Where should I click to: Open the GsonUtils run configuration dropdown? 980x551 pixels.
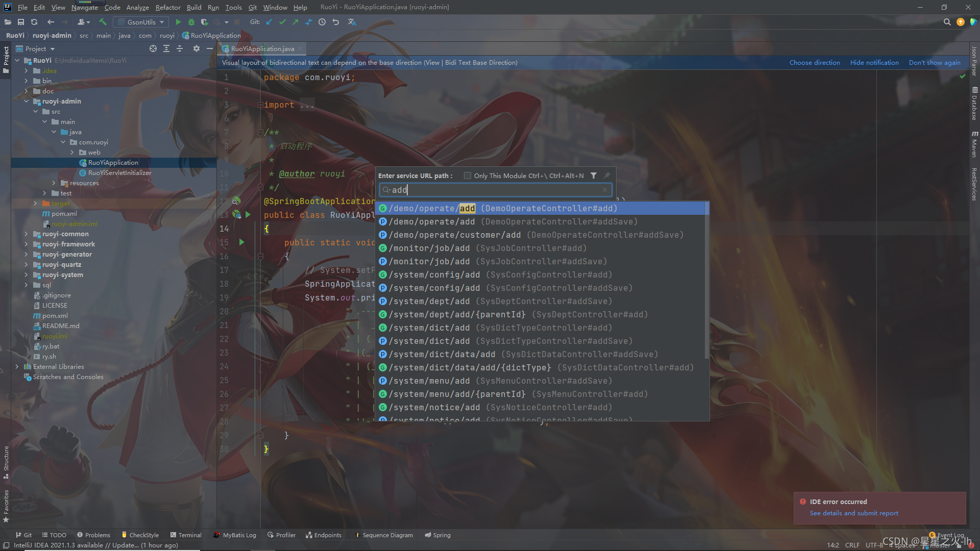pos(141,22)
